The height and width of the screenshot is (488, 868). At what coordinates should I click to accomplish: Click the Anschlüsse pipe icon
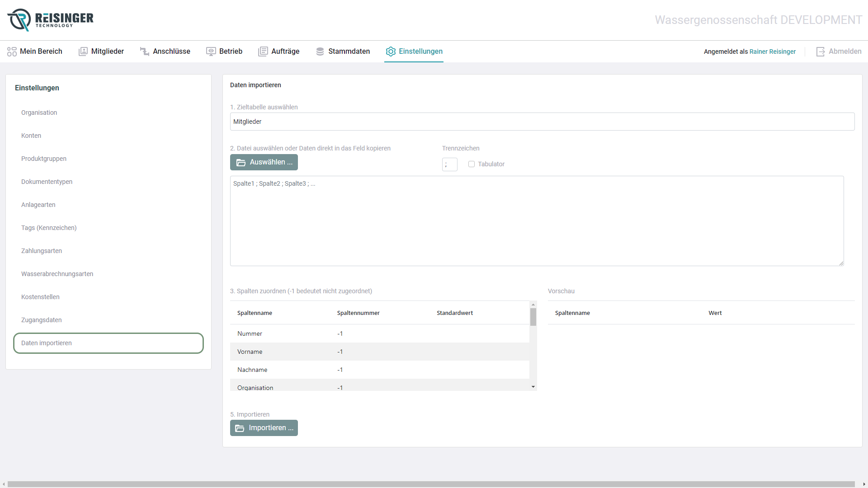coord(145,52)
